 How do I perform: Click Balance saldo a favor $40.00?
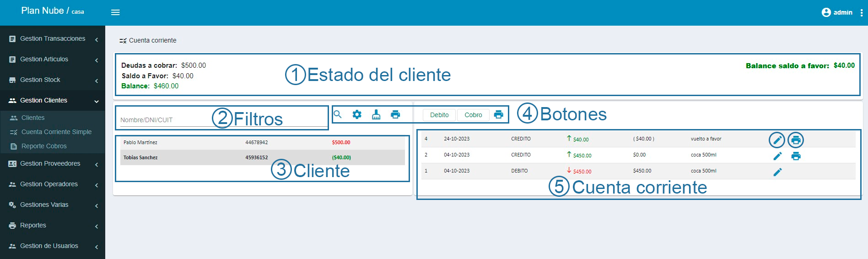point(800,65)
